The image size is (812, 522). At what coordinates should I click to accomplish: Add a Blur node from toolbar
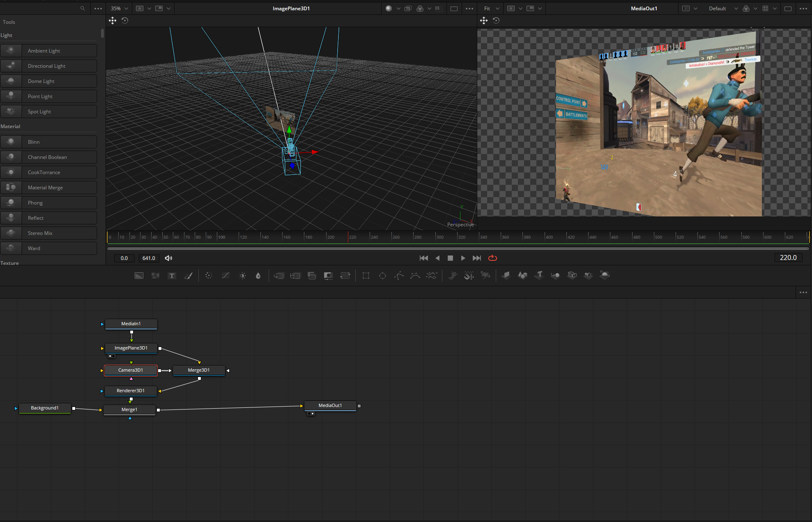pos(258,276)
